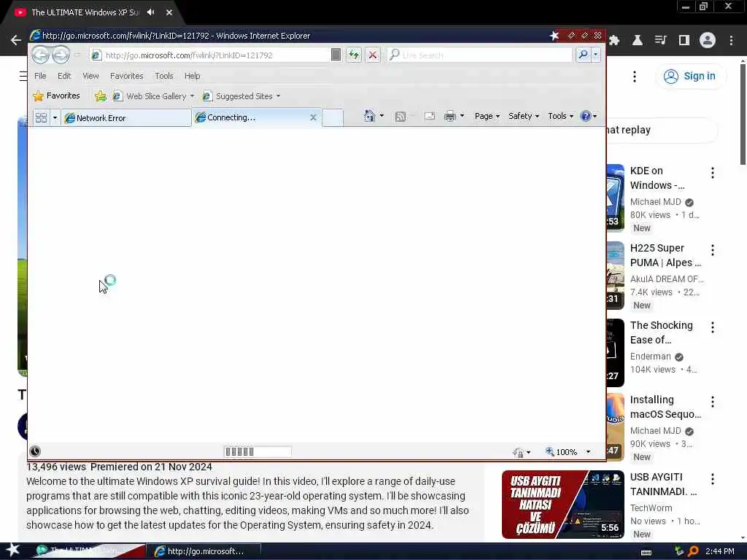Screen dimensions: 747x560
Task: Close the Connecting… tab
Action: pyautogui.click(x=313, y=117)
